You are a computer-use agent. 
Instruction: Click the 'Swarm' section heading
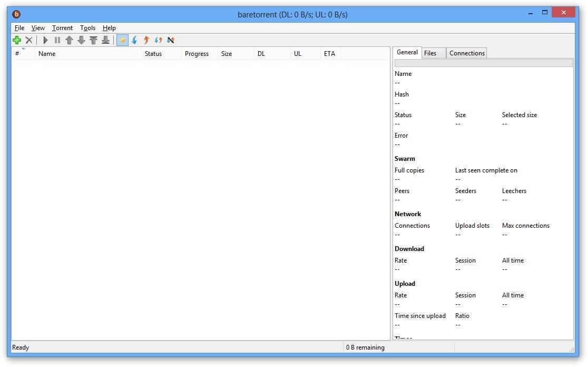tap(405, 158)
